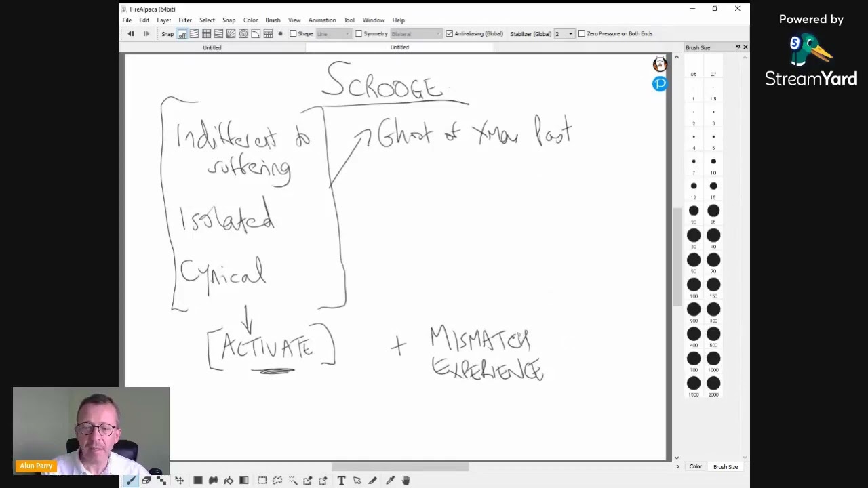
Task: Click the canvas horizontal scrollbar thumb
Action: (x=399, y=466)
